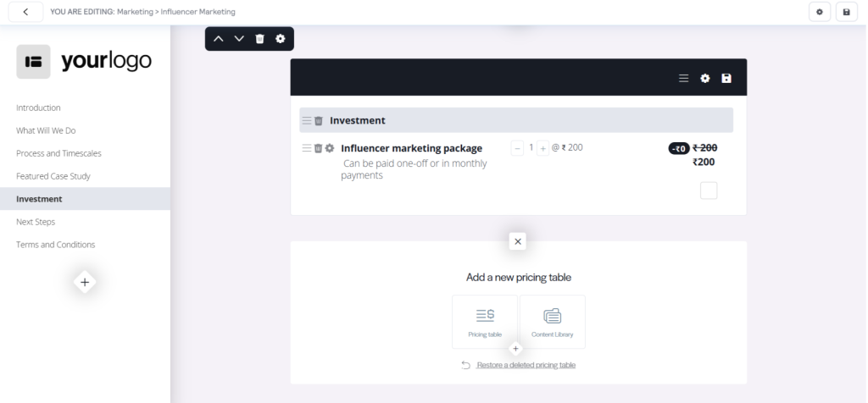This screenshot has height=403, width=868.
Task: Tick the checkbox under the ₹200 price
Action: click(709, 190)
